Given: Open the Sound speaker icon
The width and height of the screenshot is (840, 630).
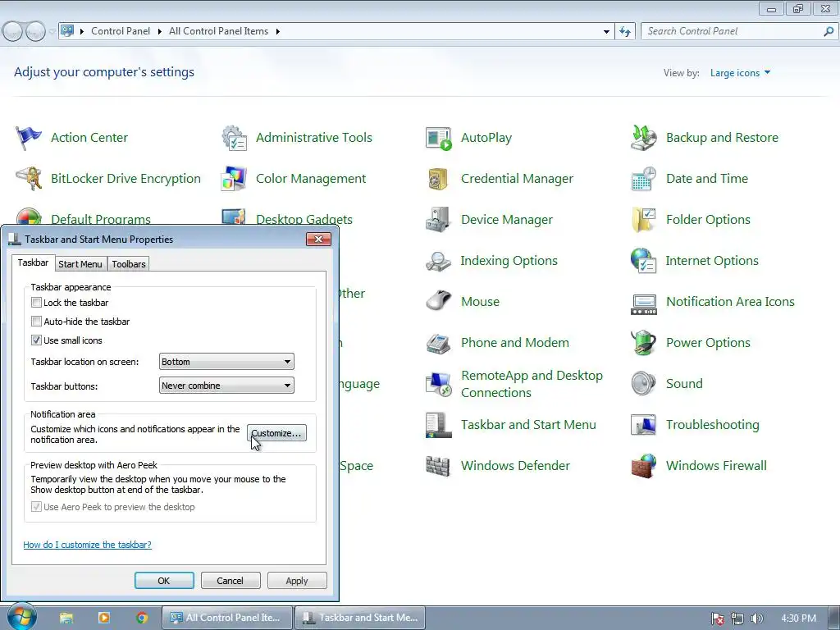Looking at the screenshot, I should pyautogui.click(x=643, y=384).
